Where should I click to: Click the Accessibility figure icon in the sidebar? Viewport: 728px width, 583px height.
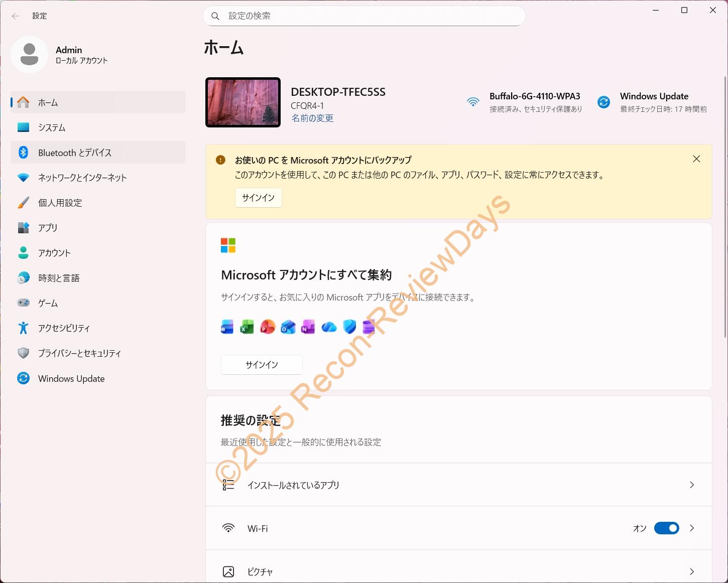23,328
